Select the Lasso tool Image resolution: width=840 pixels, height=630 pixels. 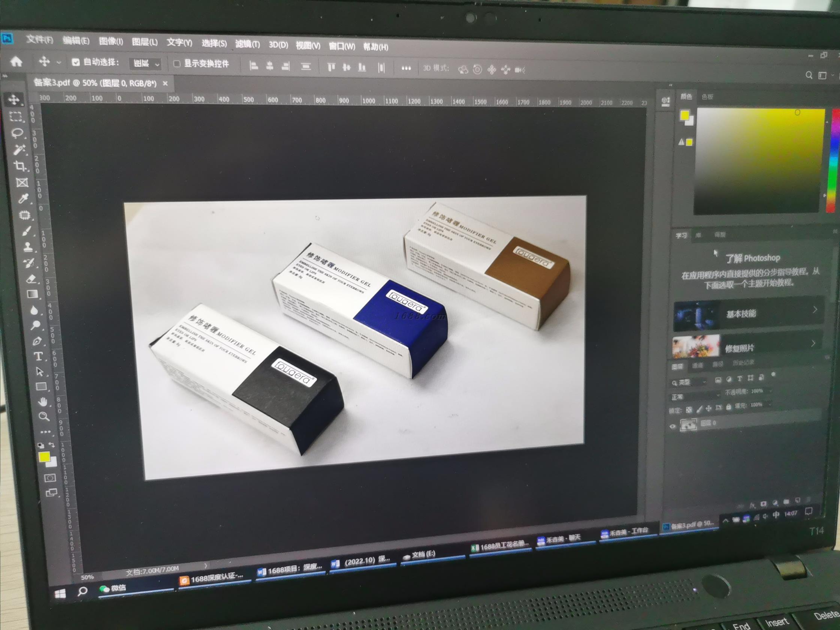pyautogui.click(x=18, y=133)
